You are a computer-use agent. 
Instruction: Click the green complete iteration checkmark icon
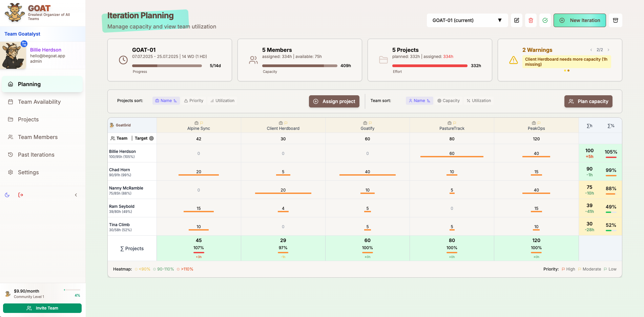pos(545,20)
